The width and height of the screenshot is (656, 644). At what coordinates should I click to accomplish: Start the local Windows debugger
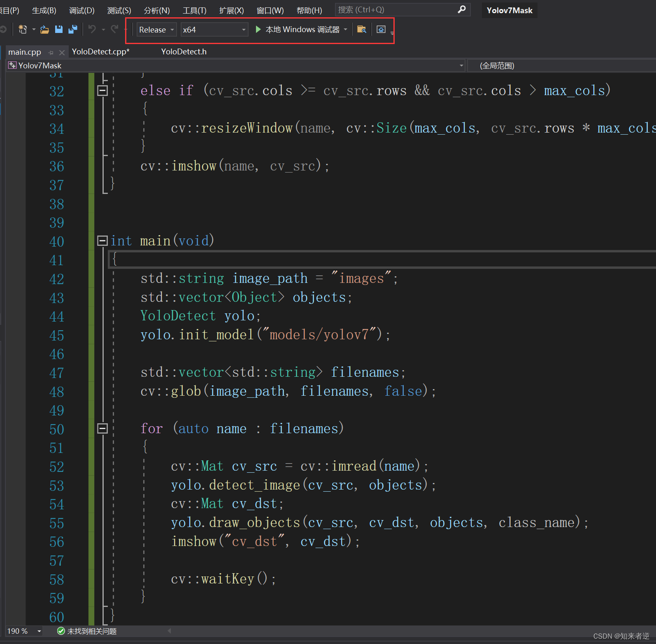pos(297,30)
